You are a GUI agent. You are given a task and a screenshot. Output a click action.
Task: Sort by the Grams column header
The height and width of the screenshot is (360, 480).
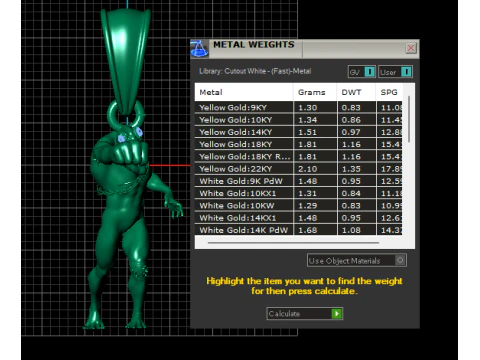click(x=315, y=92)
